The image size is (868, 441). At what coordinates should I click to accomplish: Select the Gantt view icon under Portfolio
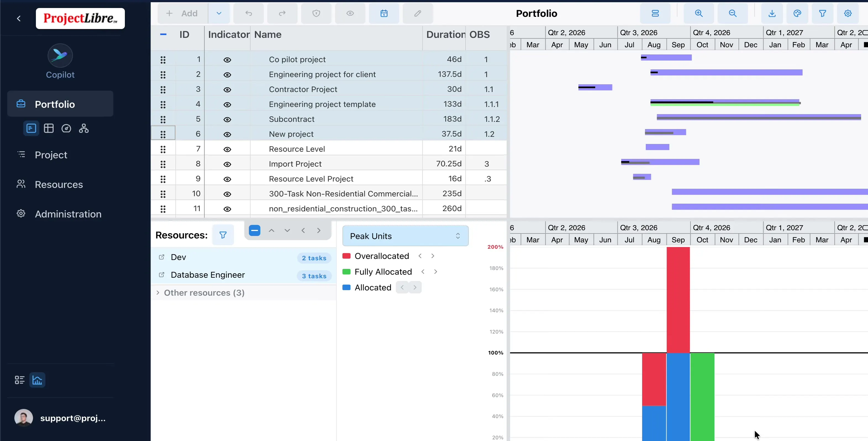point(31,128)
